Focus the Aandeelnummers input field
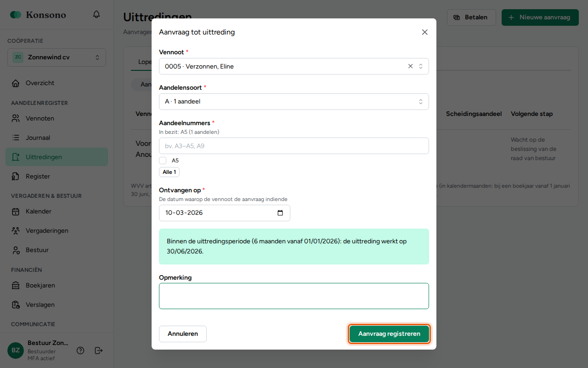This screenshot has width=588, height=368. tap(294, 146)
